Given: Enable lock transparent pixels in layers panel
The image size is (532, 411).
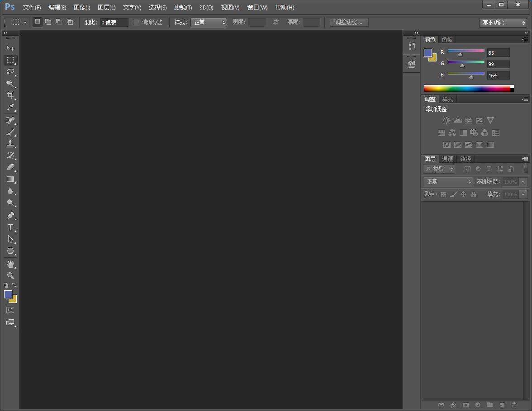Looking at the screenshot, I should pyautogui.click(x=443, y=194).
